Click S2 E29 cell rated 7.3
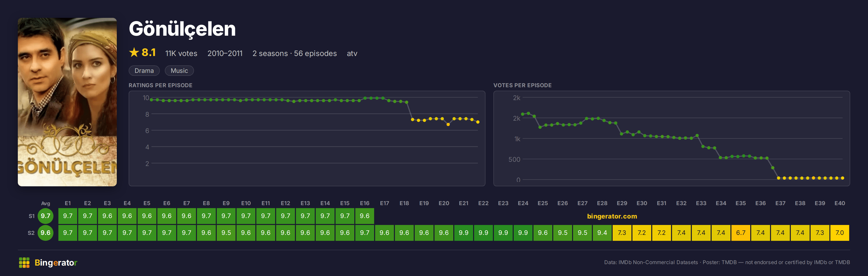The width and height of the screenshot is (868, 276). pyautogui.click(x=622, y=233)
